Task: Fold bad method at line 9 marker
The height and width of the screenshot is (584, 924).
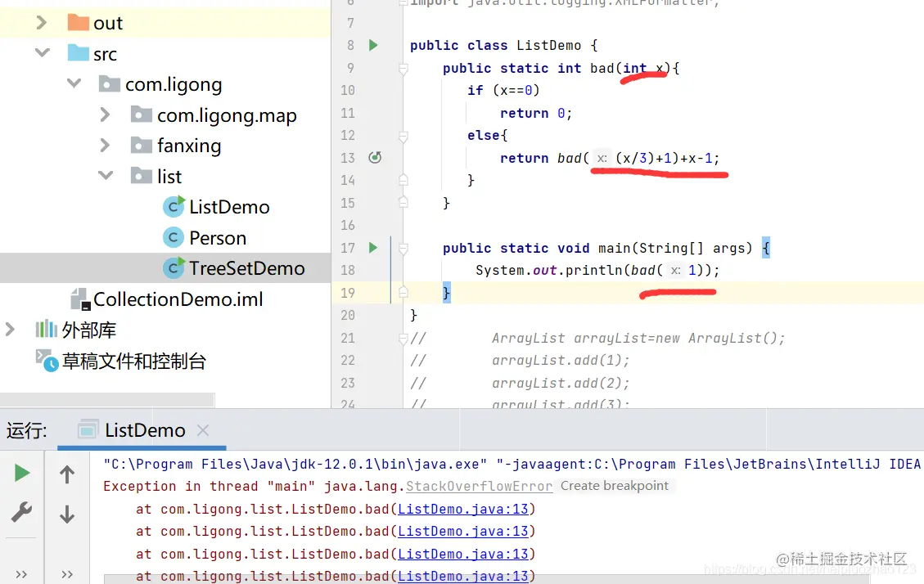Action: [x=403, y=69]
